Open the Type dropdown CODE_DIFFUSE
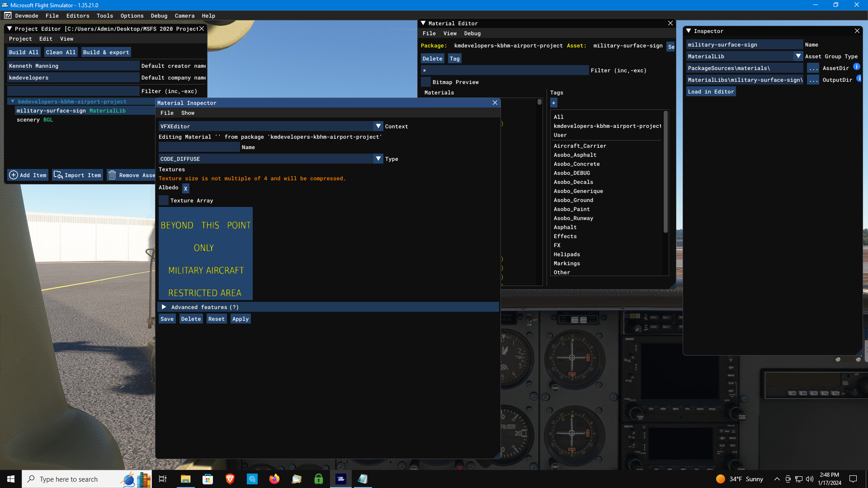The image size is (868, 488). point(271,159)
